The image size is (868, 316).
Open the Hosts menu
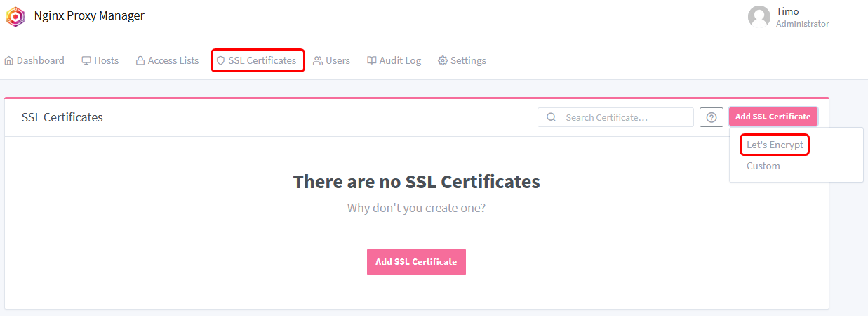tap(100, 60)
